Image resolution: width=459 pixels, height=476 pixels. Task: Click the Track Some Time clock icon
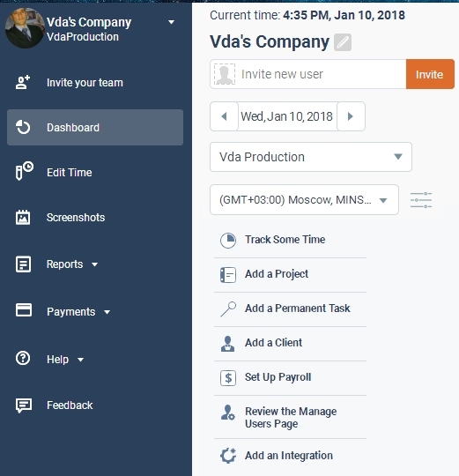click(228, 241)
